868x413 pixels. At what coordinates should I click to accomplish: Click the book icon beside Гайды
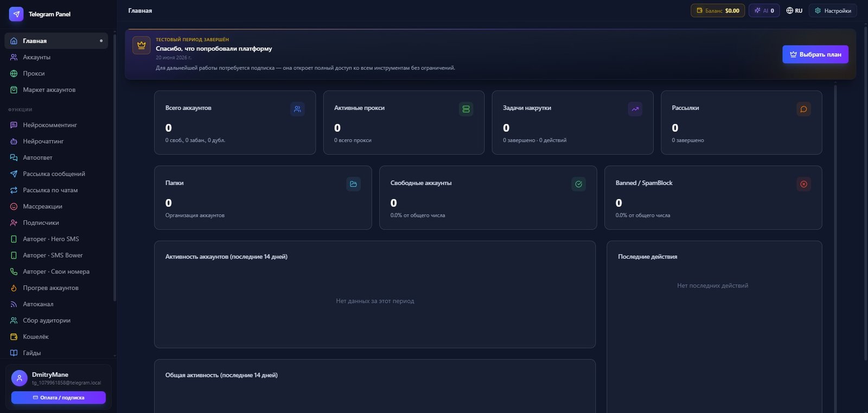click(14, 353)
